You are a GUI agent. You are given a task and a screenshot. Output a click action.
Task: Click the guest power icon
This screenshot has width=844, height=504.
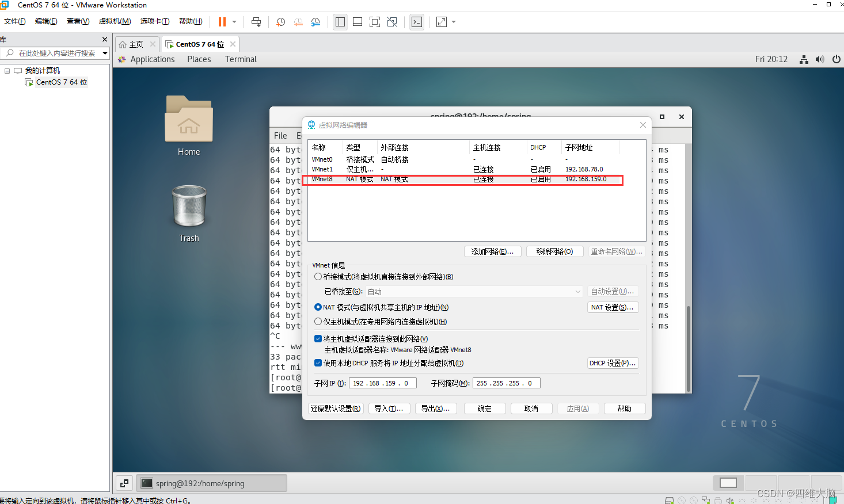pos(837,59)
